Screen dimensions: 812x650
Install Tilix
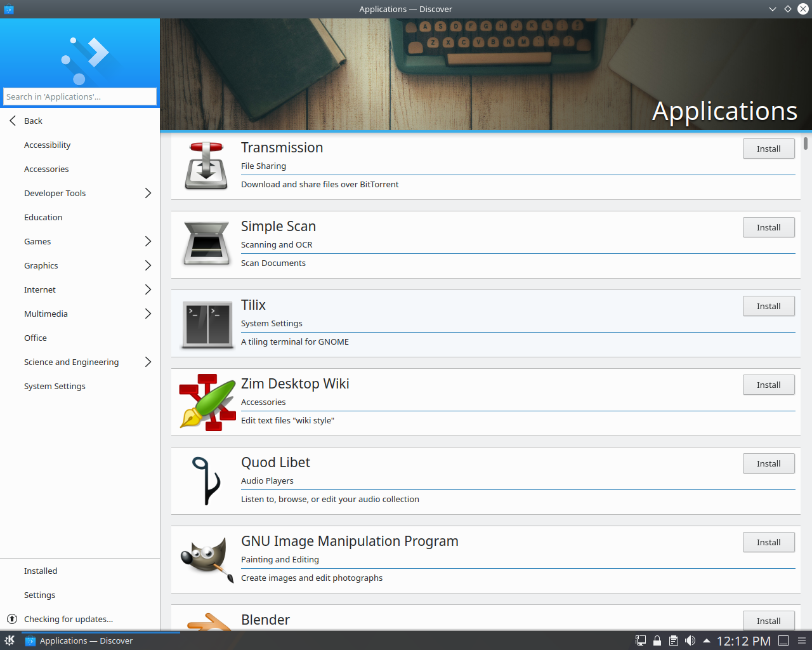pyautogui.click(x=769, y=306)
